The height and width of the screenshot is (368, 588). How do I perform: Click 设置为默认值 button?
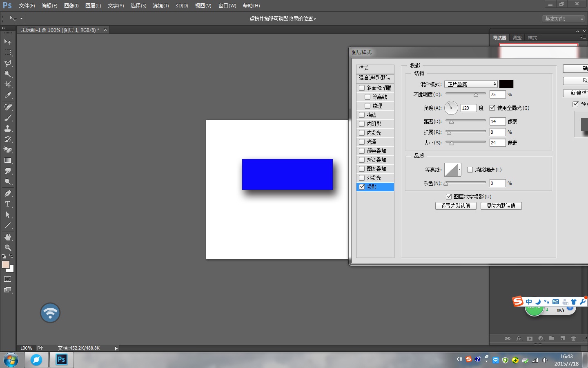point(456,206)
